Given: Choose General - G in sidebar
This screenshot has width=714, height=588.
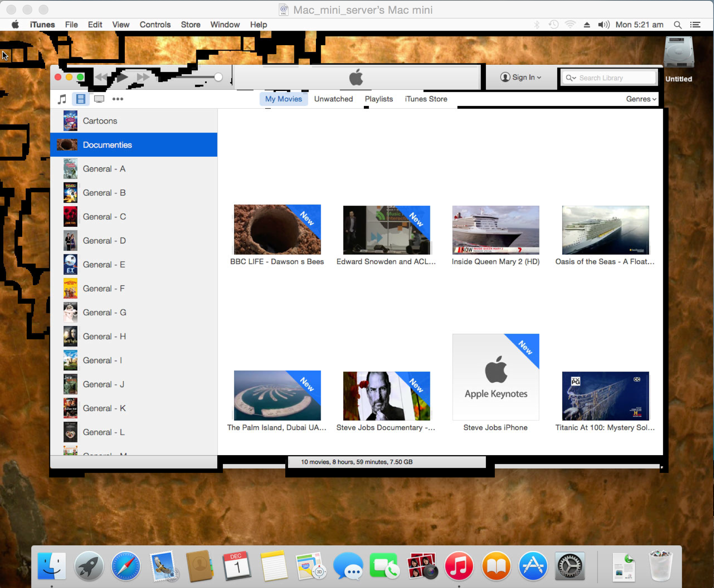Looking at the screenshot, I should [x=134, y=313].
